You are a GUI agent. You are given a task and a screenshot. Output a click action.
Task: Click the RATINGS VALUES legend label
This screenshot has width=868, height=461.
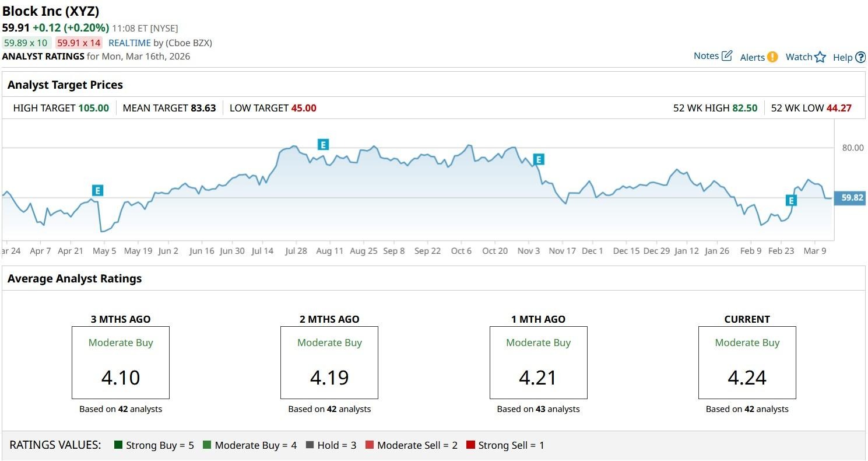pos(55,445)
